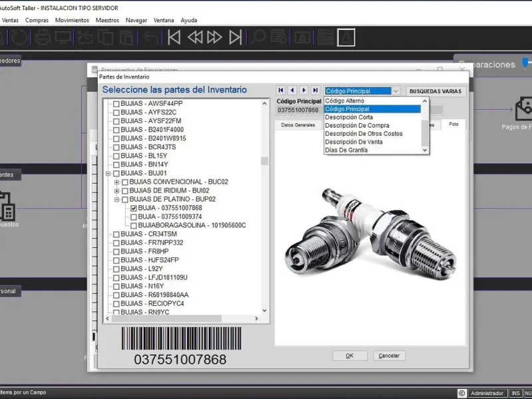Click the main toolbar last-record icon
The height and width of the screenshot is (399, 532).
tap(235, 38)
